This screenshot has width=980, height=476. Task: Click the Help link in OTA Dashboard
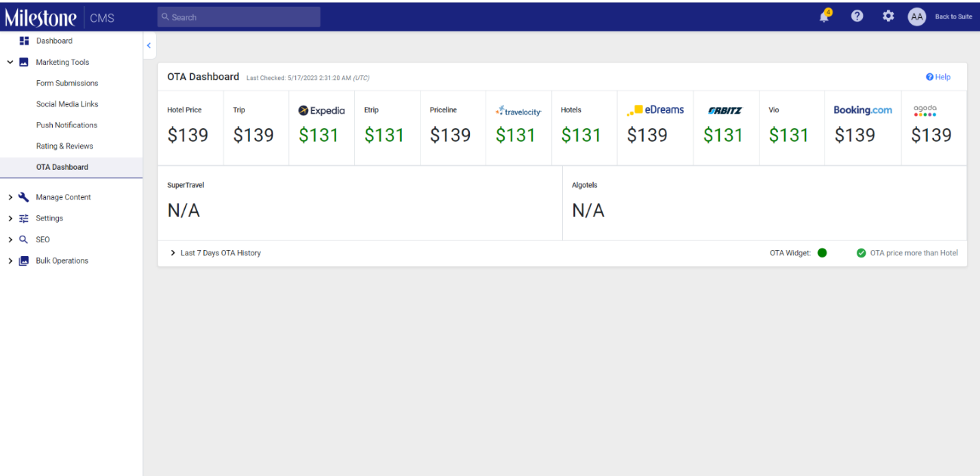(x=938, y=77)
